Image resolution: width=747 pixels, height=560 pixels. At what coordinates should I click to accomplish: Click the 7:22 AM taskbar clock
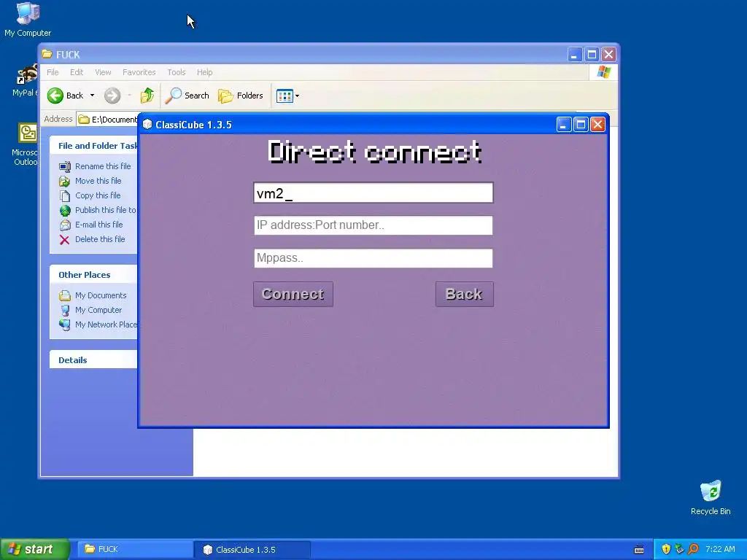[x=720, y=550]
